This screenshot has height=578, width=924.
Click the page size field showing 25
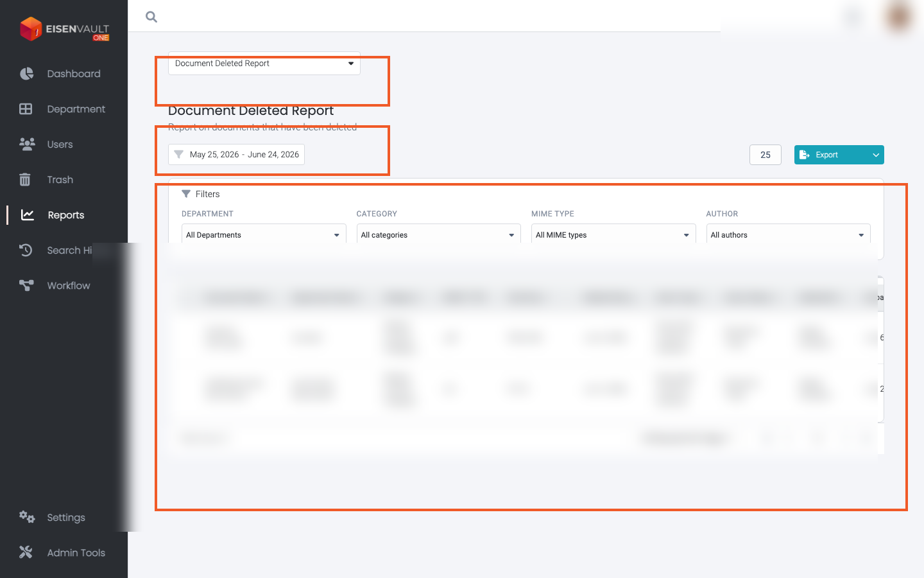pos(766,155)
